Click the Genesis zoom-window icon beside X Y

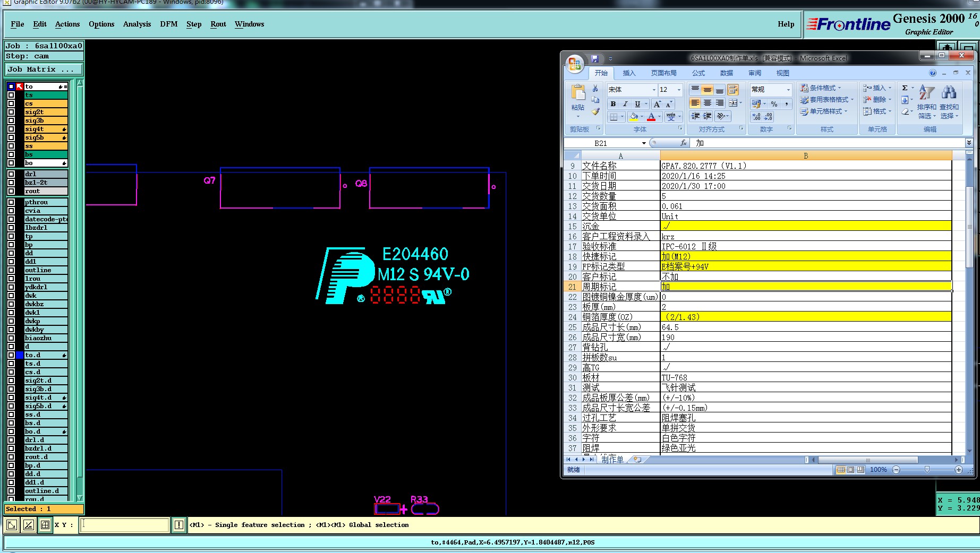point(45,525)
